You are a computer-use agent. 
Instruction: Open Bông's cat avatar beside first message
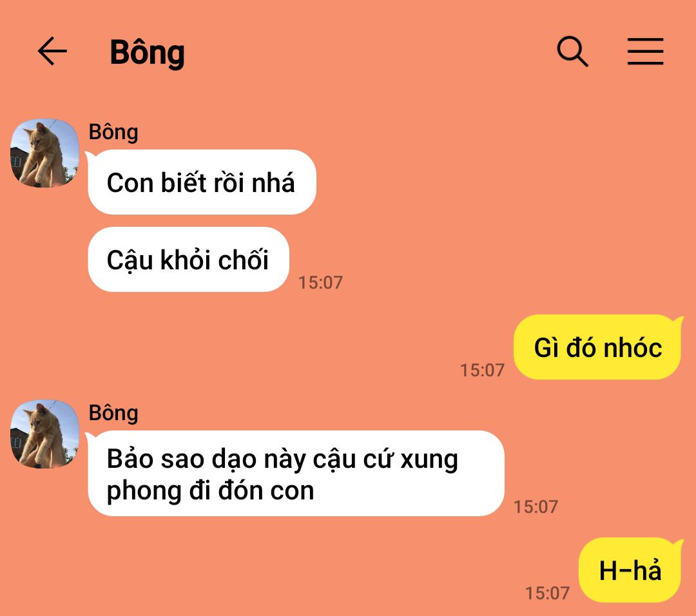click(x=44, y=153)
